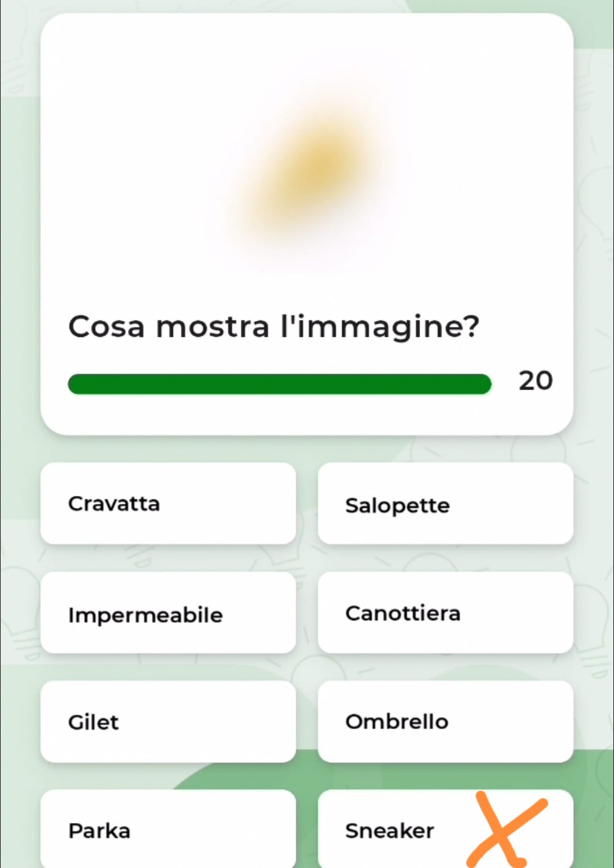The height and width of the screenshot is (868, 614).
Task: Click the green countdown progress bar
Action: pyautogui.click(x=279, y=384)
